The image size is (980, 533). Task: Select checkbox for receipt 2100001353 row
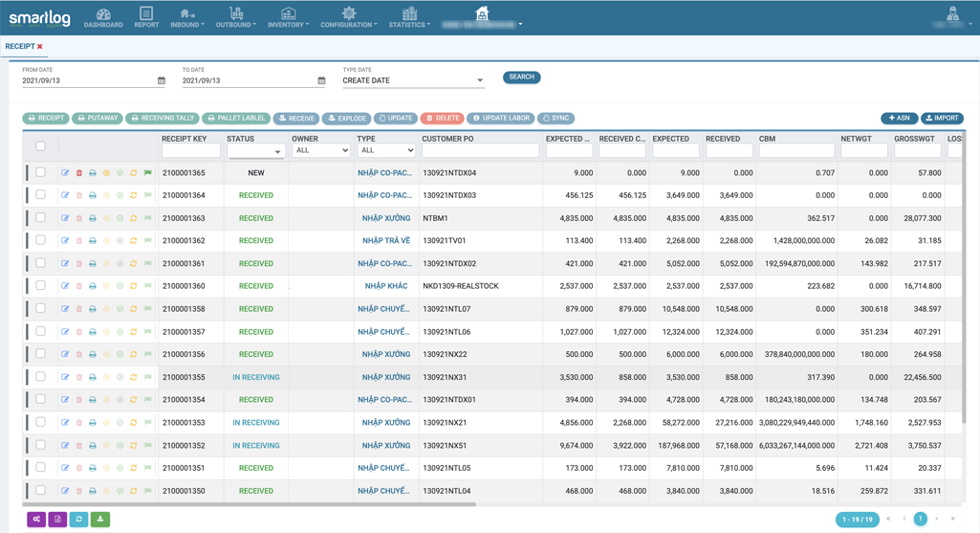(x=40, y=422)
